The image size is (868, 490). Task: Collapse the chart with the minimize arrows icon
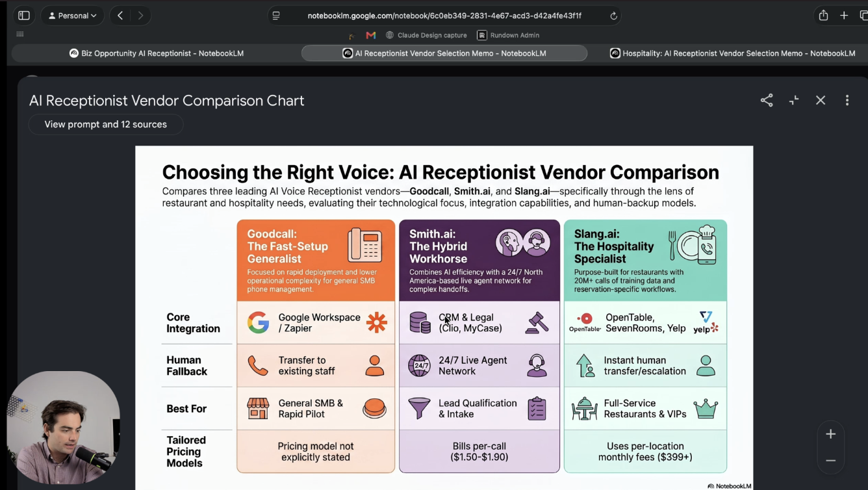tap(794, 100)
